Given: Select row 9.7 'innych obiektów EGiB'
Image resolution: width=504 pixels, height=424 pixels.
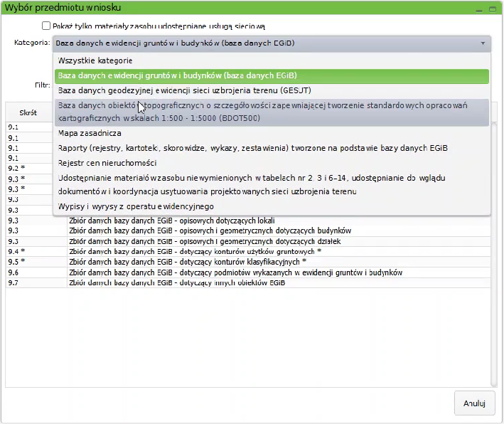Looking at the screenshot, I should pos(176,282).
